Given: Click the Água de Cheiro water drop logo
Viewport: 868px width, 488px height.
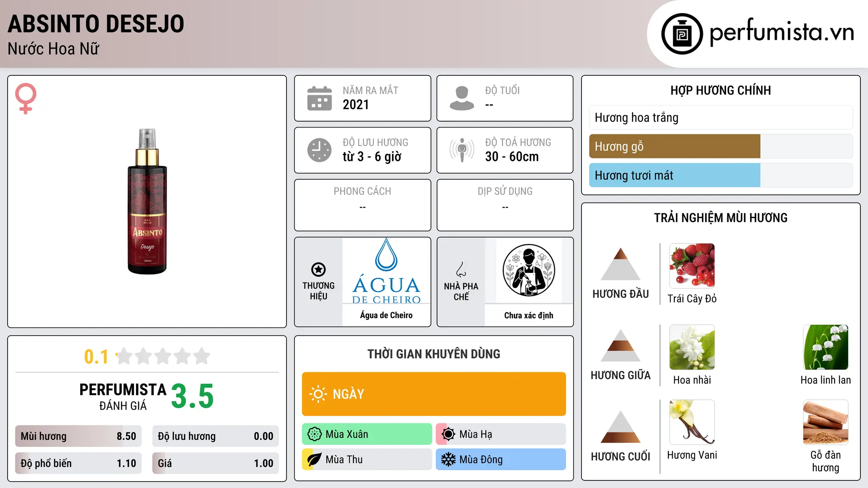Looking at the screenshot, I should 387,271.
